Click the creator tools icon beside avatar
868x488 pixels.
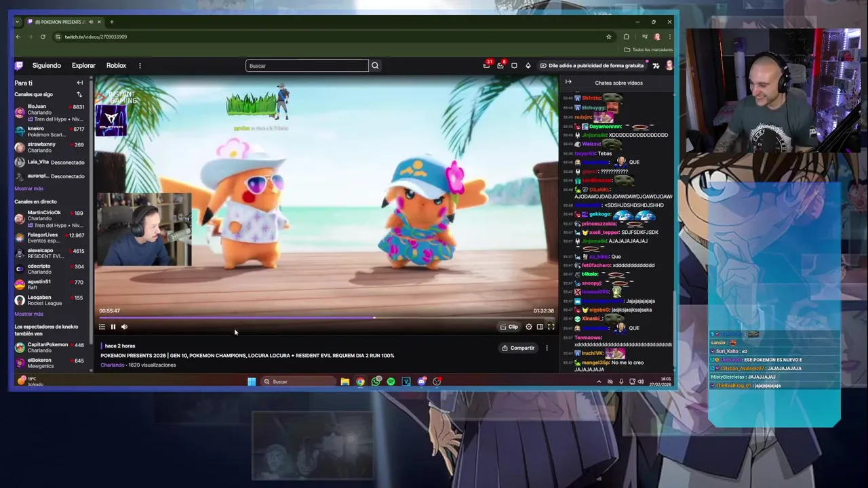[656, 66]
